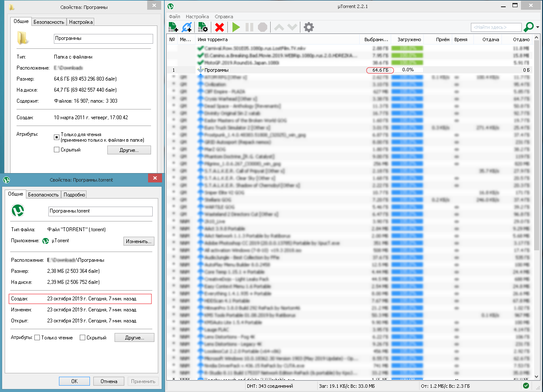Click Другие... button in folder properties

click(129, 150)
